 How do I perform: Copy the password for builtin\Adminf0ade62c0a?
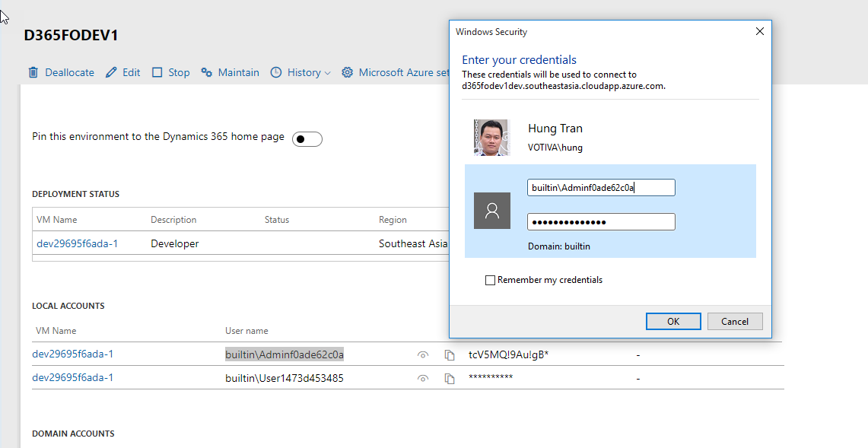(450, 355)
